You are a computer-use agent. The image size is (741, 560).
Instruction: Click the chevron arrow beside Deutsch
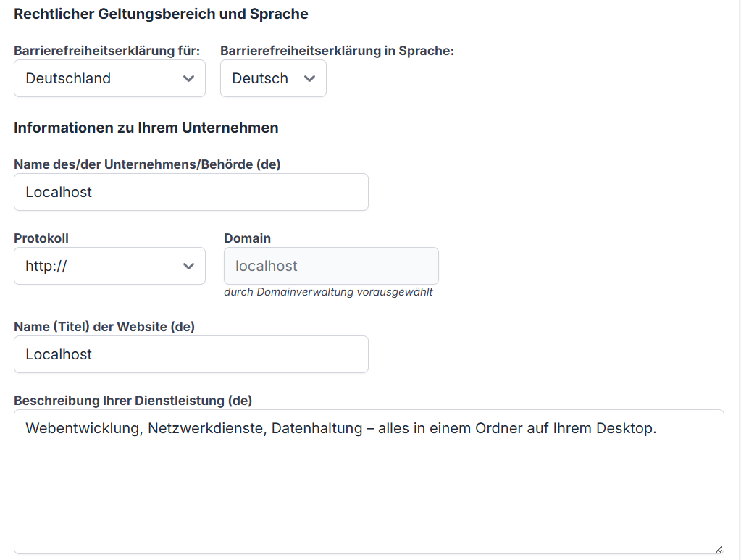[310, 78]
